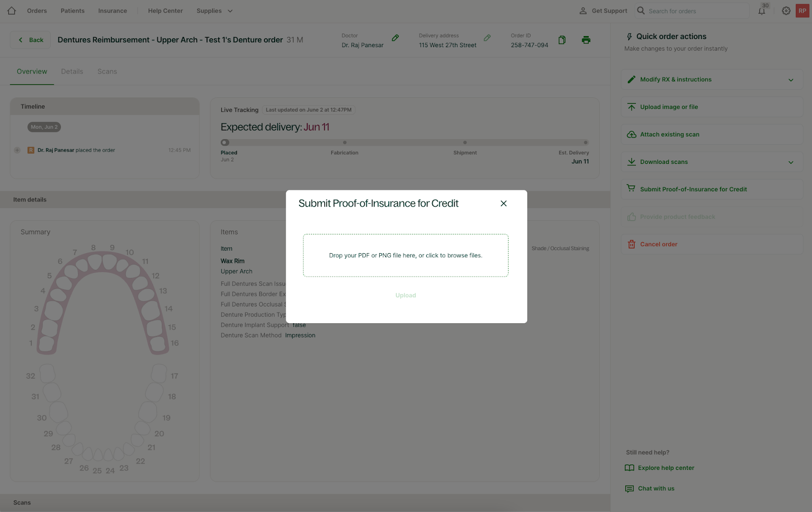Open the notifications bell icon

[762, 11]
